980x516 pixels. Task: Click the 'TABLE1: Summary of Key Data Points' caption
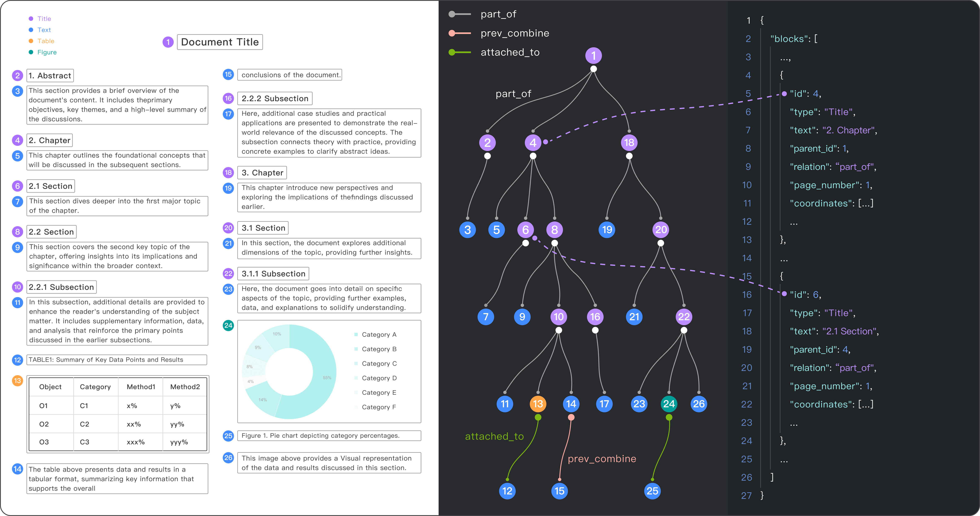coord(116,360)
